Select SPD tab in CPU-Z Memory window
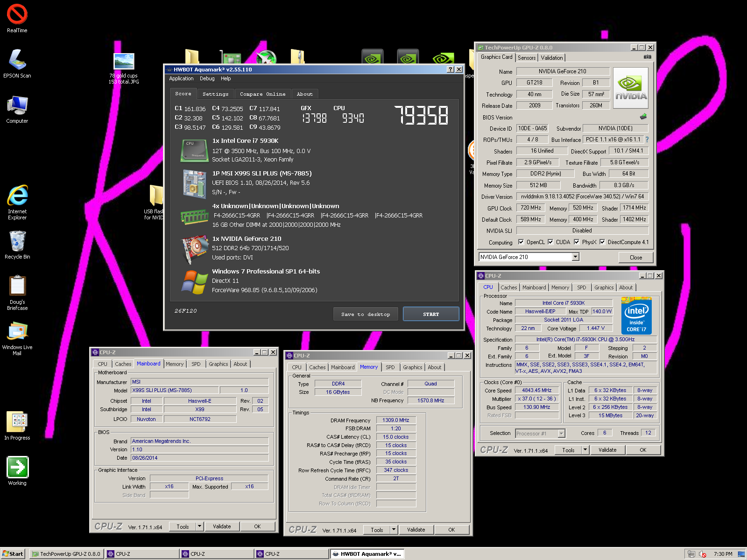Screen dimensions: 747x560 (390, 367)
